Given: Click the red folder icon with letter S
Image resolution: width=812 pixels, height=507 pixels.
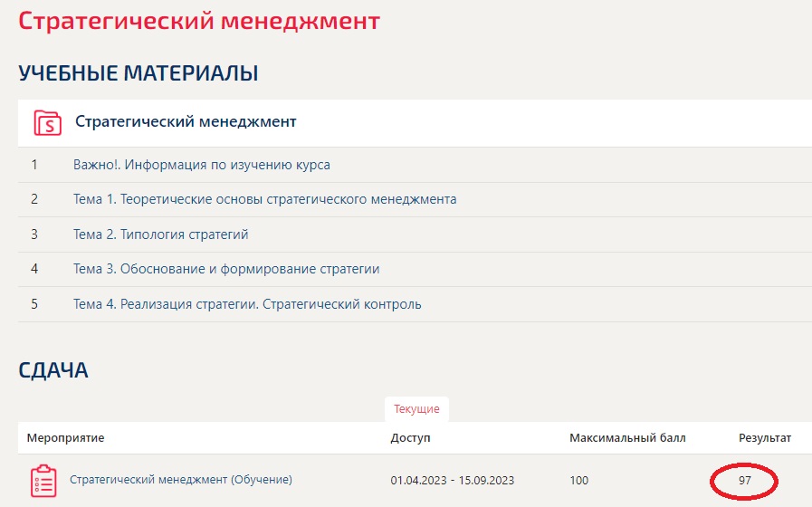Looking at the screenshot, I should pos(47,122).
